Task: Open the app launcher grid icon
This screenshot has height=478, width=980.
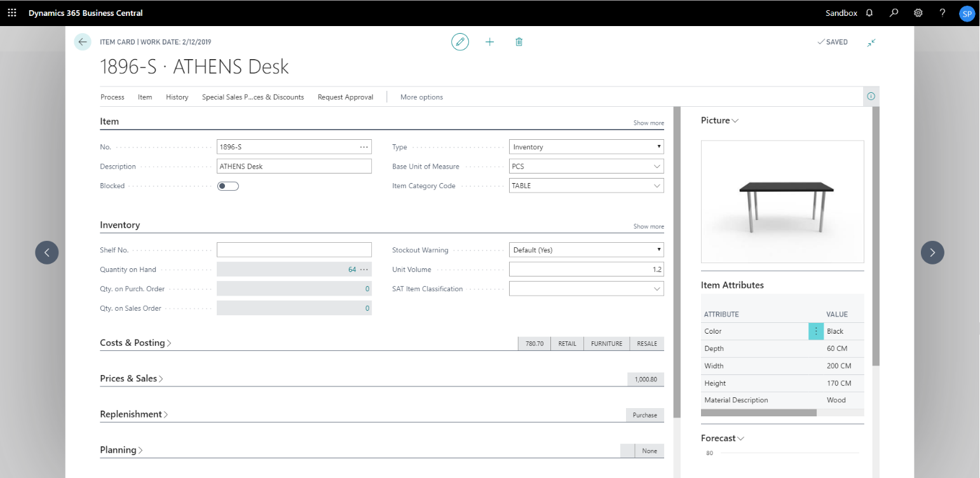Action: (x=12, y=13)
